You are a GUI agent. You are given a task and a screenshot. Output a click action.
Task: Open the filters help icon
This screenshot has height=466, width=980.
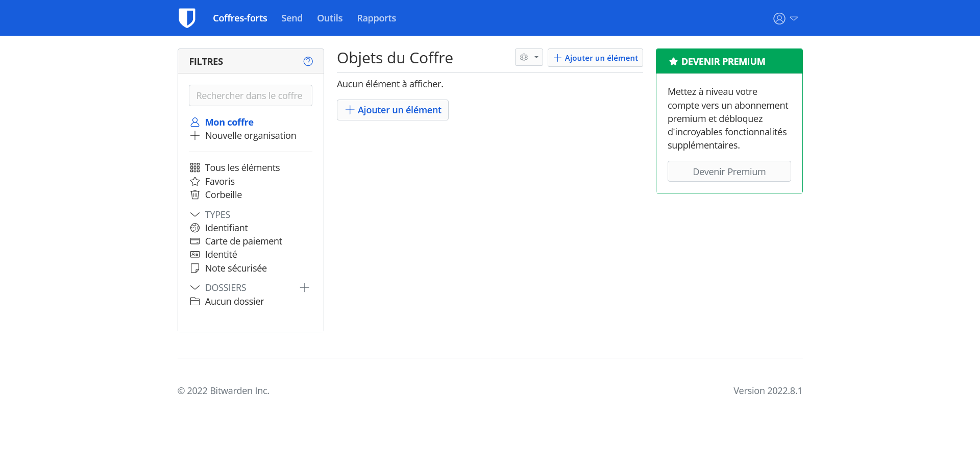click(308, 61)
